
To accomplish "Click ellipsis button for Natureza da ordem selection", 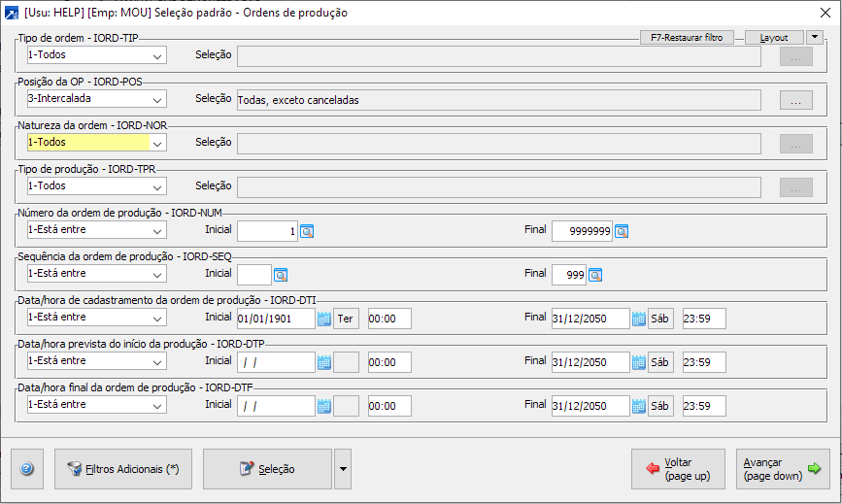I will 795,144.
